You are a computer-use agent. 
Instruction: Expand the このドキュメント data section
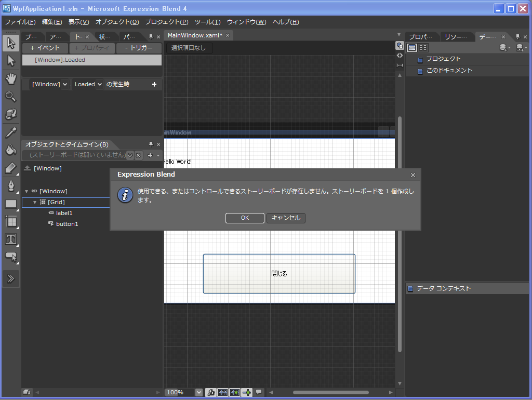(420, 71)
